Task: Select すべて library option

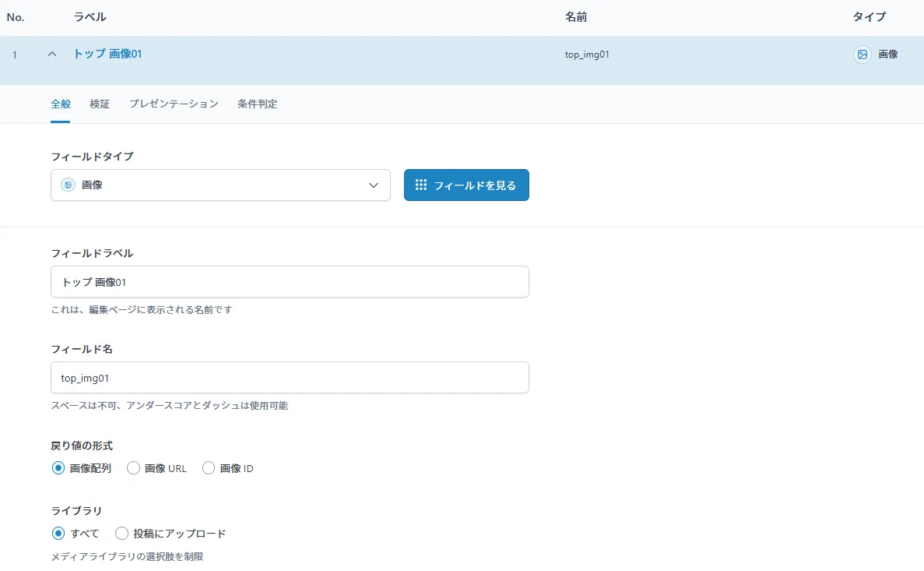Action: tap(58, 534)
